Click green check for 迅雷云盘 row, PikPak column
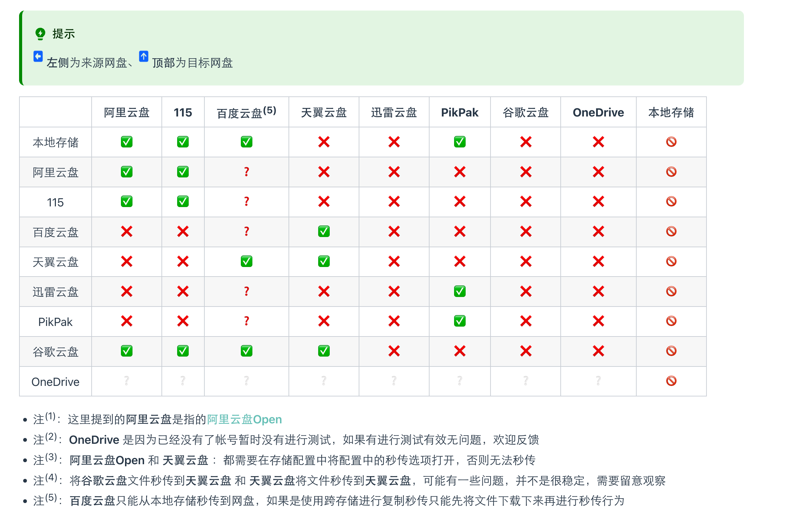This screenshot has height=532, width=793. [x=460, y=291]
